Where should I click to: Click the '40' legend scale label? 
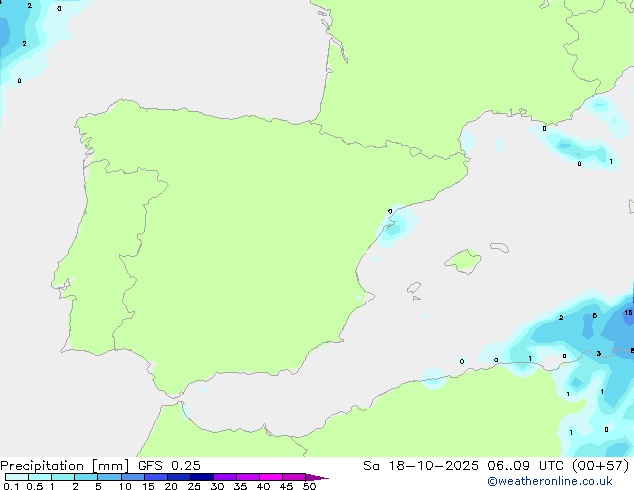(263, 486)
